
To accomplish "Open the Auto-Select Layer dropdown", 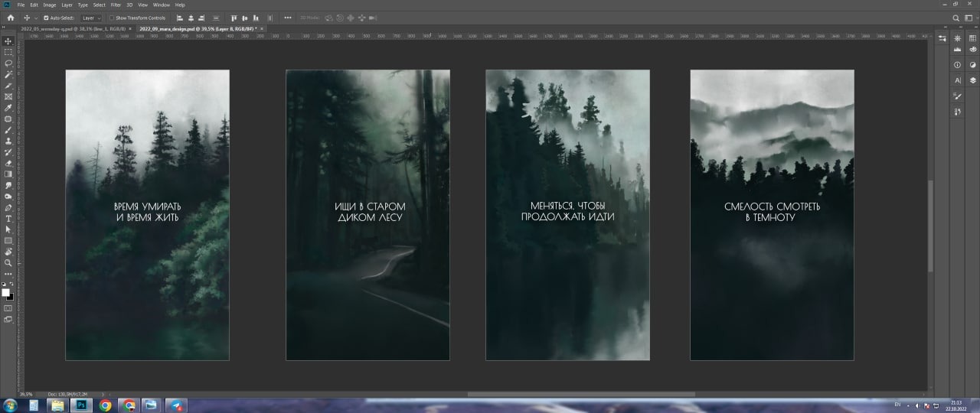I will pyautogui.click(x=91, y=18).
